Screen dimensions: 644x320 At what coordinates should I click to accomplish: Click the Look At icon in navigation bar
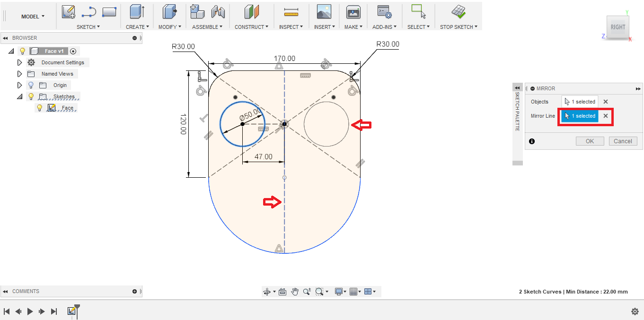(x=282, y=292)
